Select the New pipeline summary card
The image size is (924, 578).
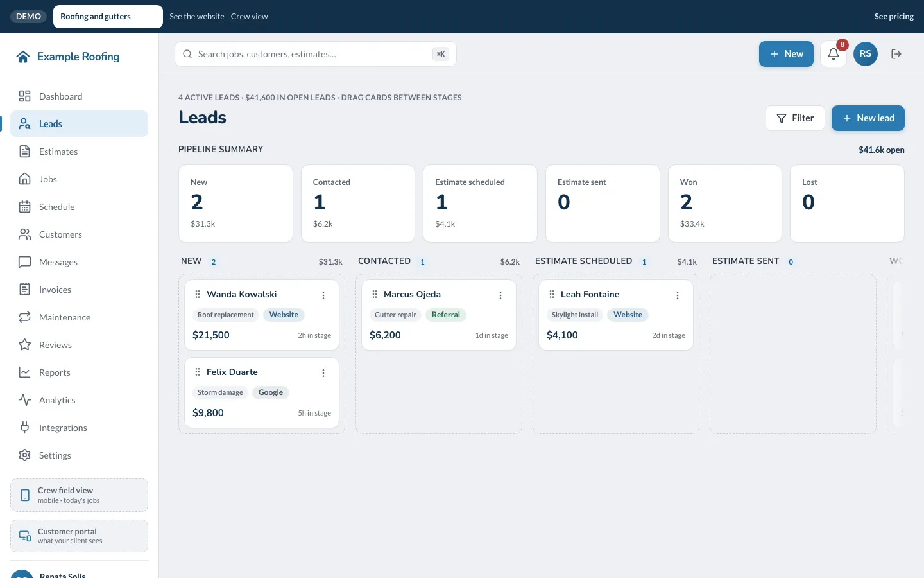coord(235,204)
